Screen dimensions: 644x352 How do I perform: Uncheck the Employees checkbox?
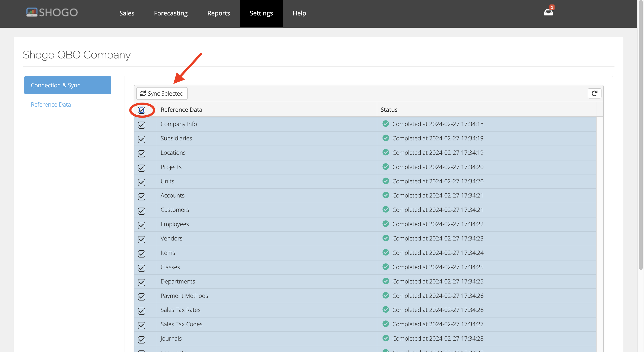click(x=142, y=225)
